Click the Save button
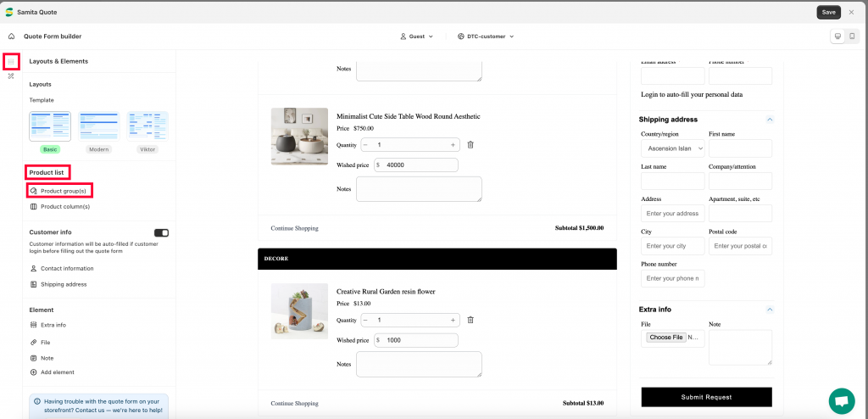This screenshot has height=419, width=868. tap(829, 12)
